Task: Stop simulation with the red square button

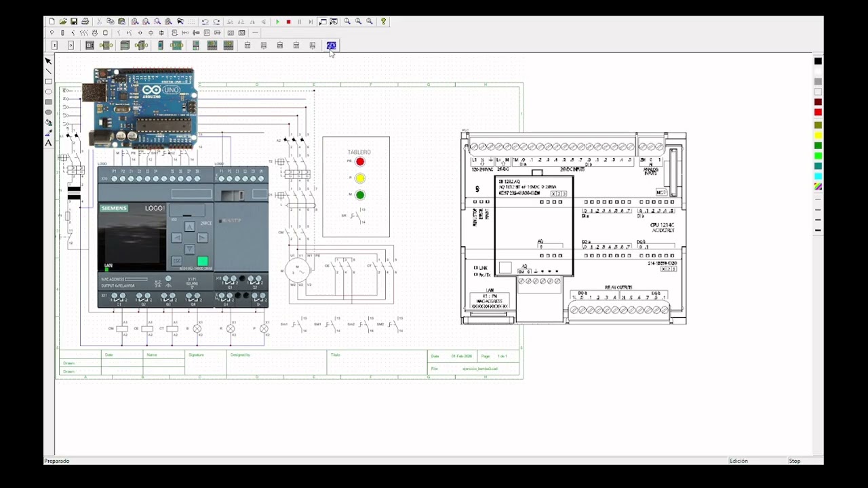Action: click(288, 22)
